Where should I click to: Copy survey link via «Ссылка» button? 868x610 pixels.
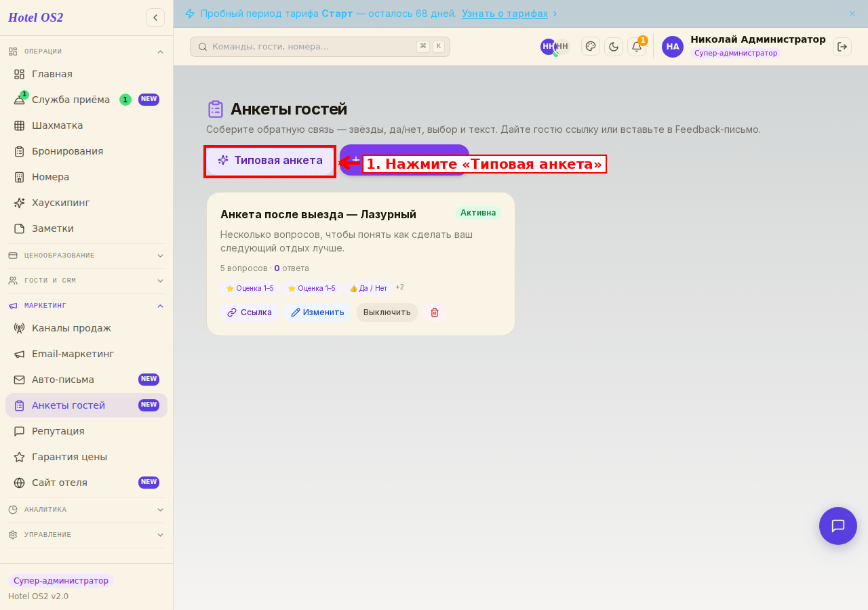coord(250,312)
